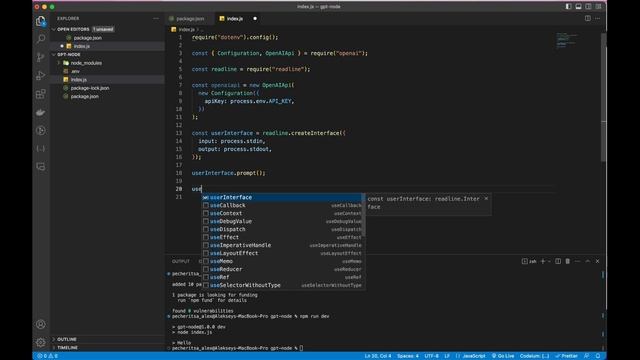The width and height of the screenshot is (640, 360).
Task: Open terminal launch profile dropdown arrow
Action: (549, 261)
